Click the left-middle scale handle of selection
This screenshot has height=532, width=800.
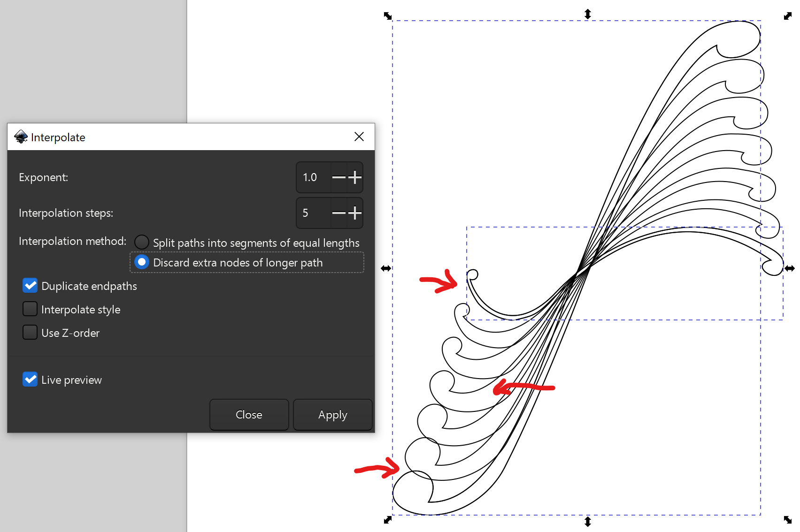coord(386,268)
